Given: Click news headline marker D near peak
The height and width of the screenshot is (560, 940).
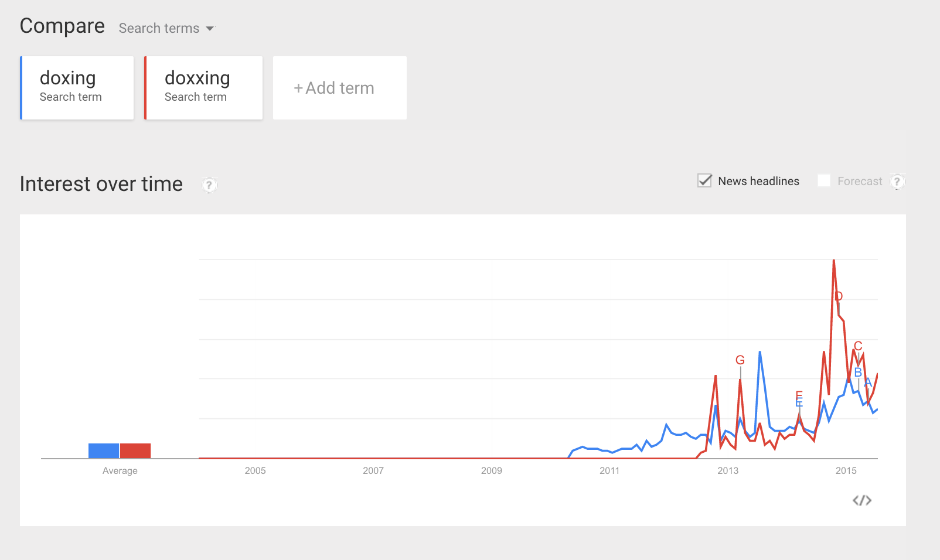Looking at the screenshot, I should pyautogui.click(x=839, y=296).
